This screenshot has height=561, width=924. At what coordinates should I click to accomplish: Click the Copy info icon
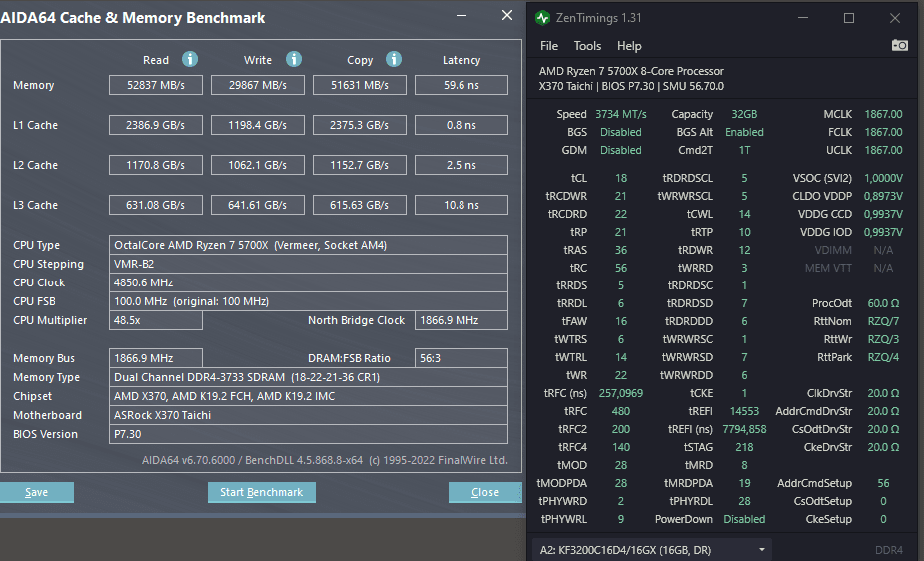(x=393, y=59)
